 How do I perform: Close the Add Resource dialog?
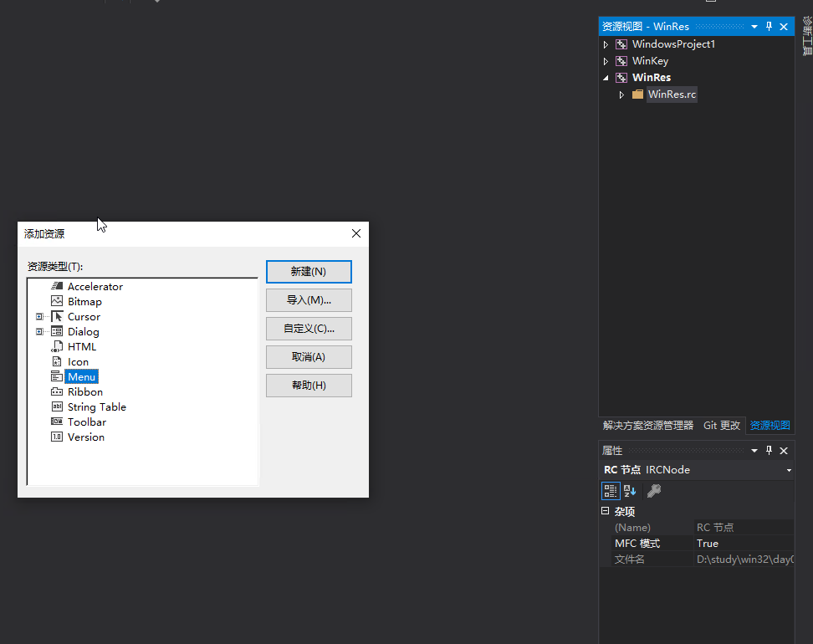pos(356,233)
